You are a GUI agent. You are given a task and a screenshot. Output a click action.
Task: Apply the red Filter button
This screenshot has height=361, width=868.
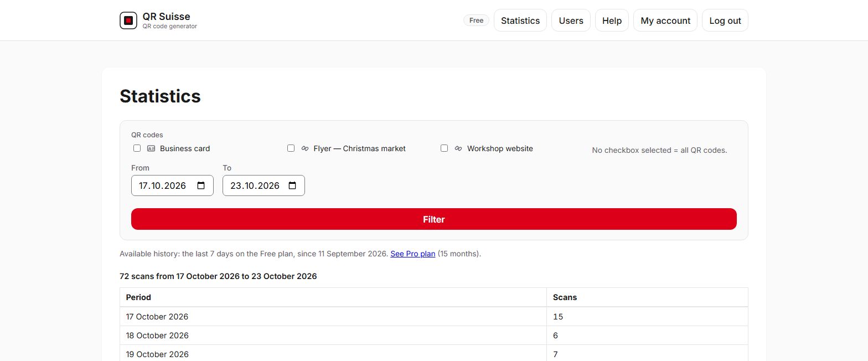click(x=434, y=219)
